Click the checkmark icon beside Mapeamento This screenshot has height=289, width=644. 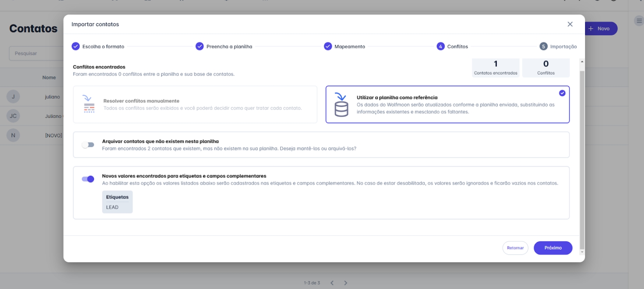328,46
